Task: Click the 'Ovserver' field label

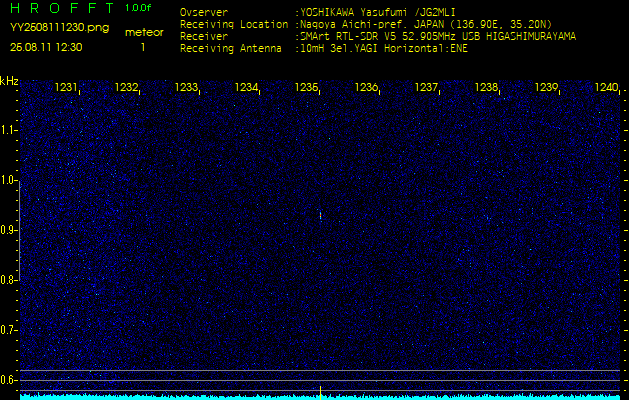Action: (x=204, y=12)
